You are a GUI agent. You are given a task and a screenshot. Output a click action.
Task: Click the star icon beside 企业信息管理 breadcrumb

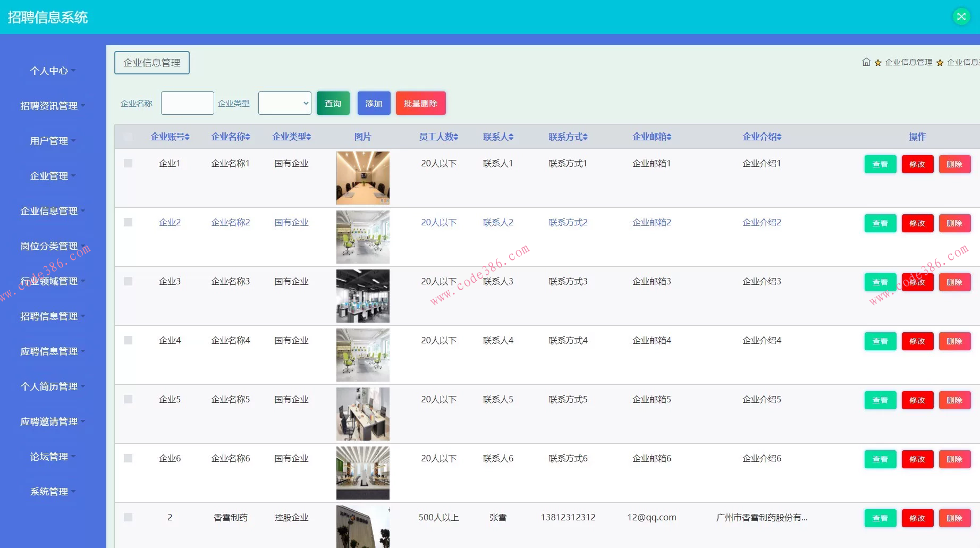click(877, 62)
